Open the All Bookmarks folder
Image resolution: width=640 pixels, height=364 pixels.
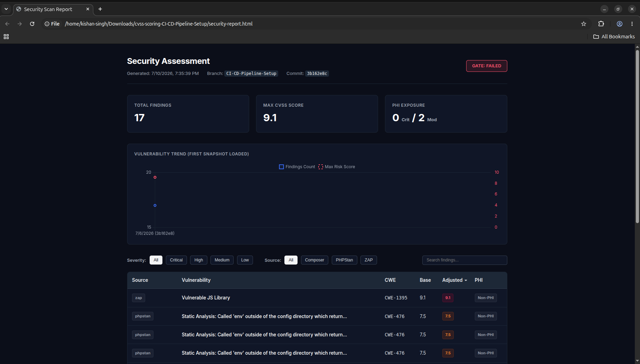tap(614, 37)
